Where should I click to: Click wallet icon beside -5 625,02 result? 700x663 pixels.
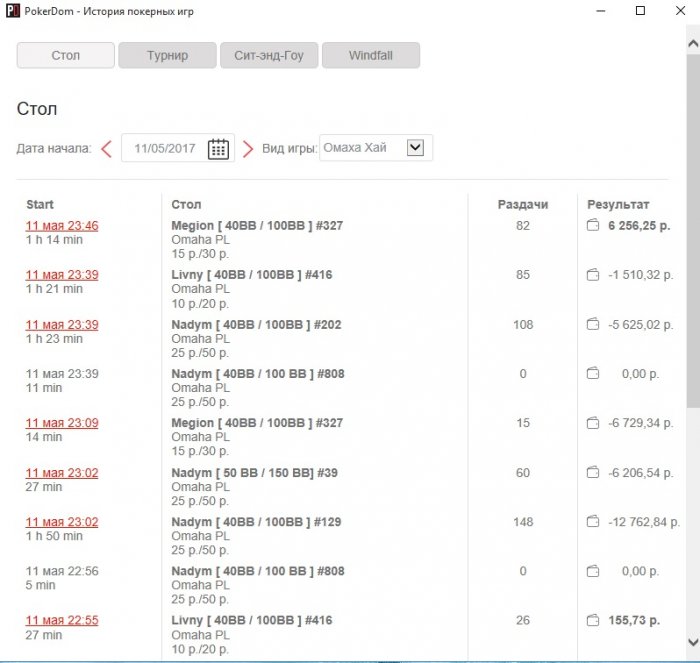(x=593, y=325)
